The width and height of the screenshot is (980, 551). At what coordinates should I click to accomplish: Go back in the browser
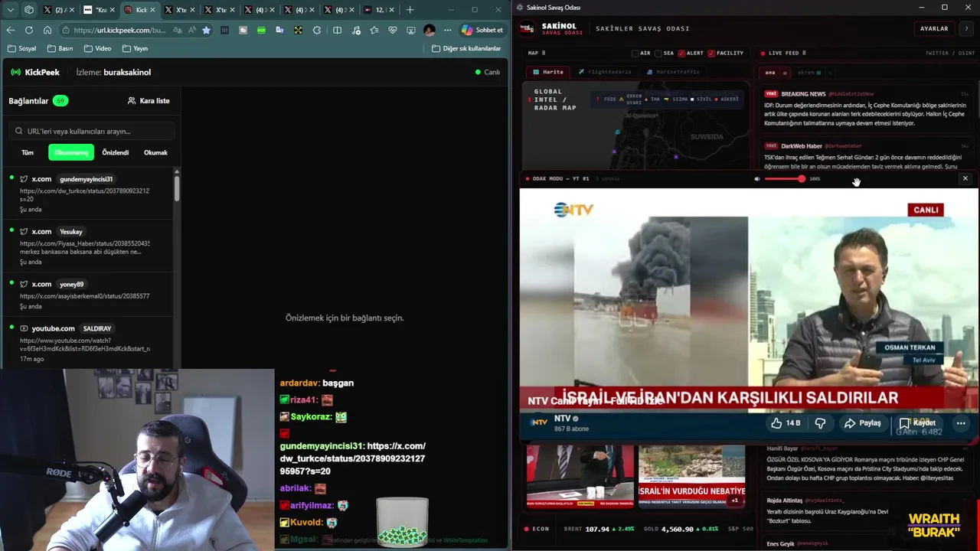click(x=11, y=30)
